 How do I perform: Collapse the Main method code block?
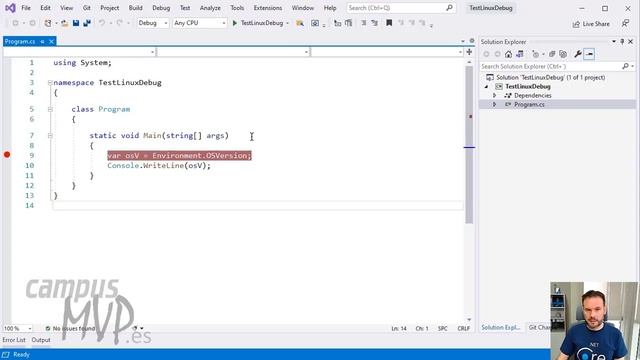[x=50, y=136]
